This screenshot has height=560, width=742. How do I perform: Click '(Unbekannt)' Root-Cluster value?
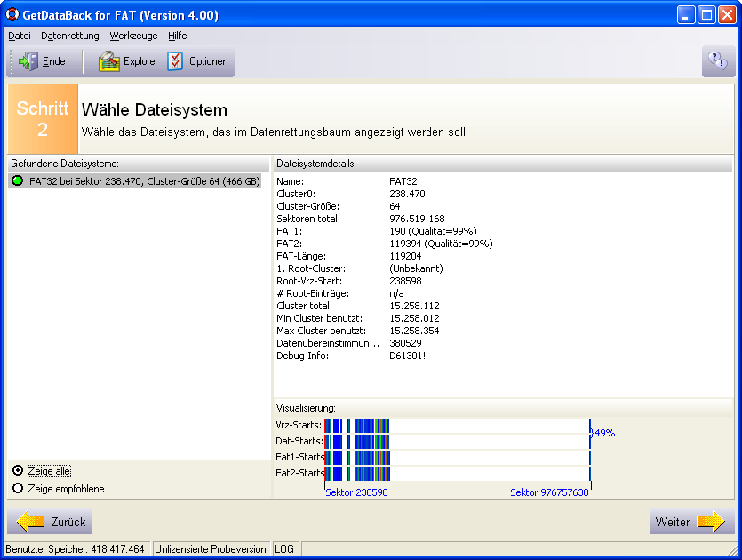(x=416, y=268)
